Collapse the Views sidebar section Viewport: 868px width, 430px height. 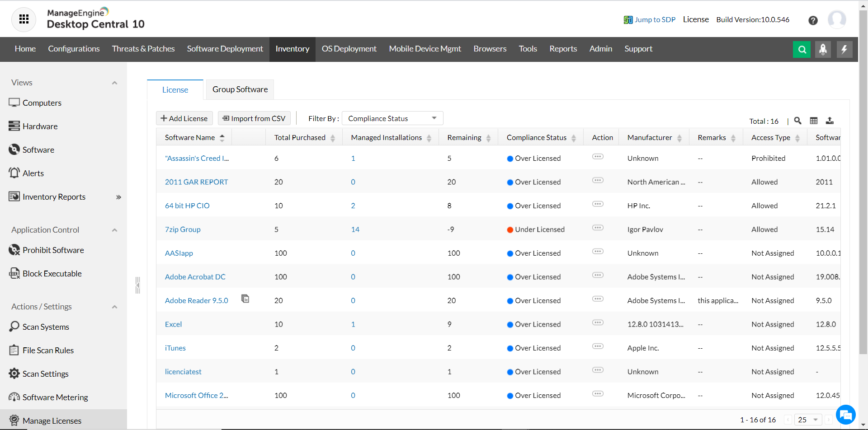114,83
